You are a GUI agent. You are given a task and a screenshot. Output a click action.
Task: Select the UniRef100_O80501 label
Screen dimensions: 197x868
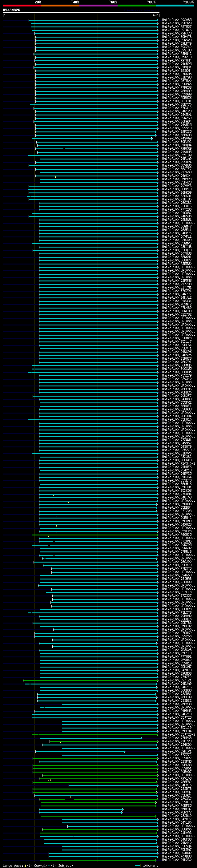click(177, 115)
